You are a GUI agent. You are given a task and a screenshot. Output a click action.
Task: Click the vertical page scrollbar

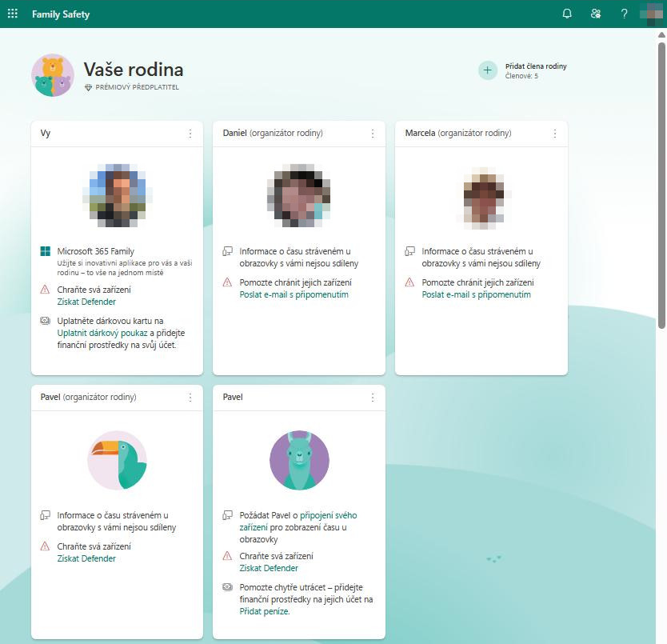coord(661,185)
